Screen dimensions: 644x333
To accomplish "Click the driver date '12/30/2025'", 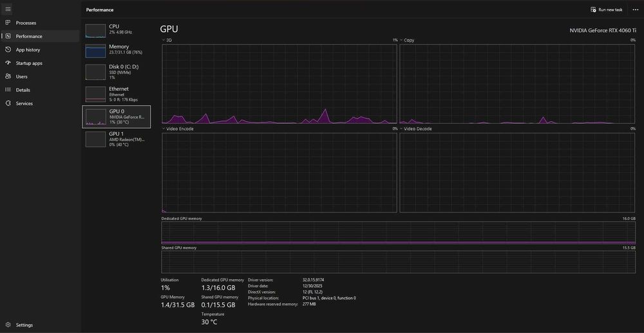I will pos(312,286).
